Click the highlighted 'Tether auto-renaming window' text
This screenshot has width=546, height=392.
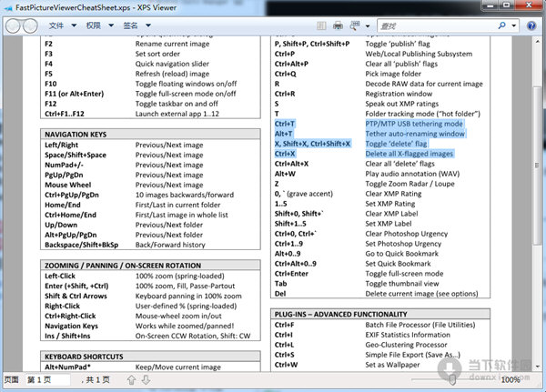click(415, 134)
